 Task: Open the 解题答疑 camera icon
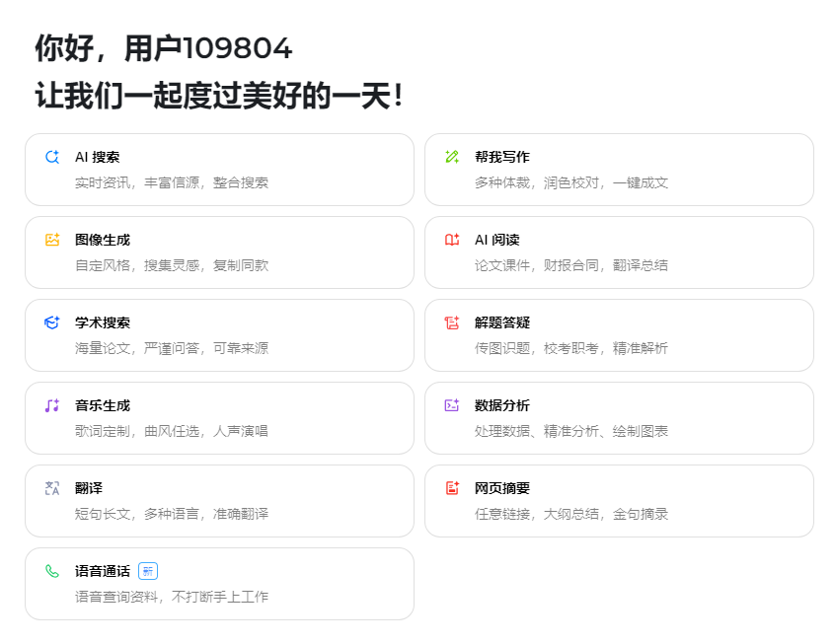tap(451, 322)
